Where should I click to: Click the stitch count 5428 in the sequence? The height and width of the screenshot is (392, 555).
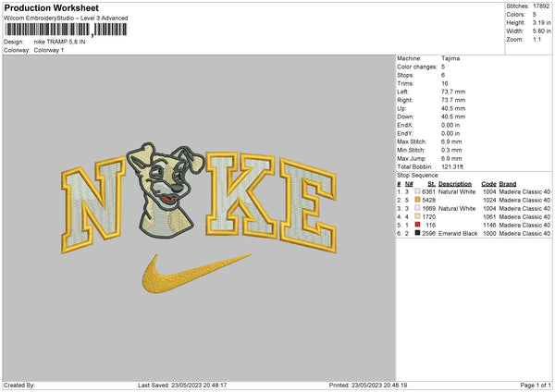pos(428,200)
